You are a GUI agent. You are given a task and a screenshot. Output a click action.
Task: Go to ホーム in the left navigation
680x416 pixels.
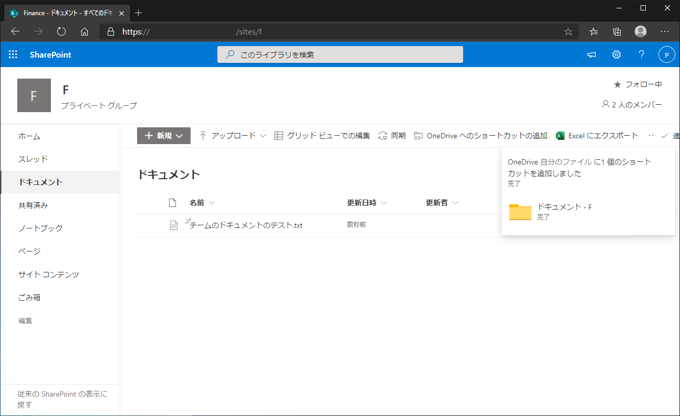point(29,136)
